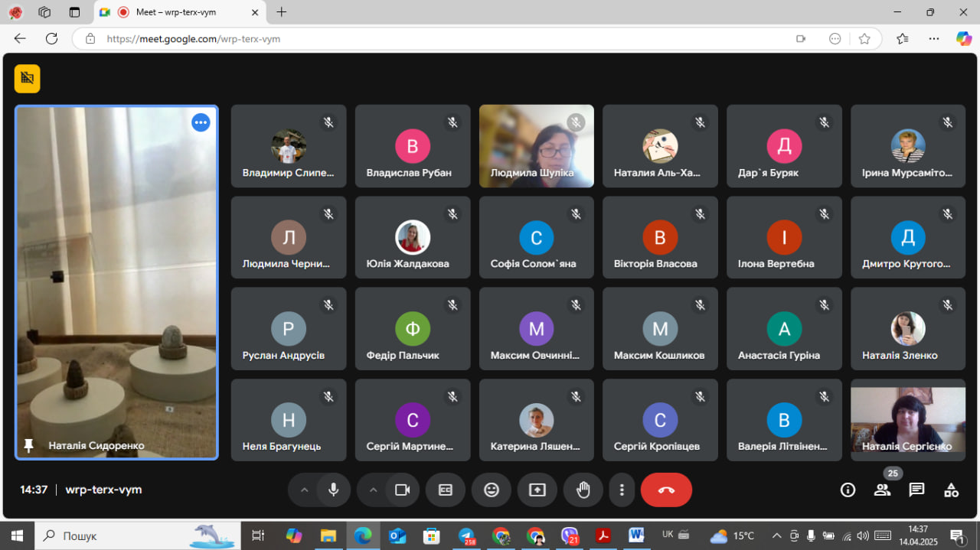Toggle the camera button

tap(402, 490)
